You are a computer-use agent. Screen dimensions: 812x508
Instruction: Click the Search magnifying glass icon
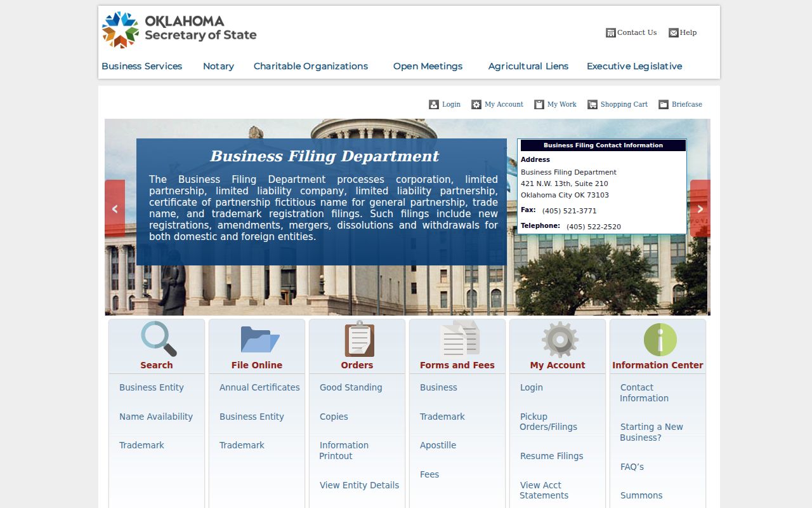click(x=159, y=338)
